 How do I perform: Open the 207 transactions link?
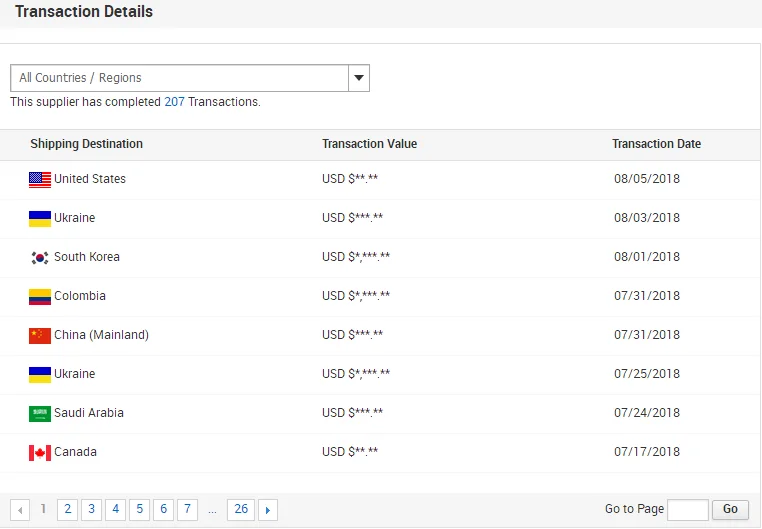(x=174, y=102)
